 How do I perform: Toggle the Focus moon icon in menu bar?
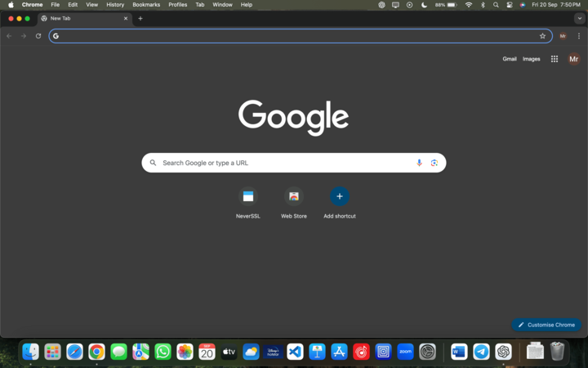click(x=424, y=5)
